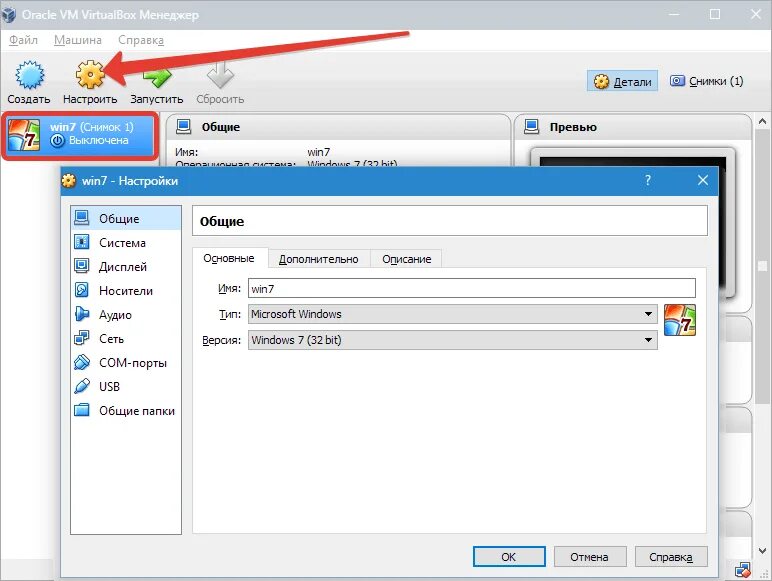Viewport: 772px width, 581px height.
Task: Click the Справка button in dialog
Action: click(671, 557)
